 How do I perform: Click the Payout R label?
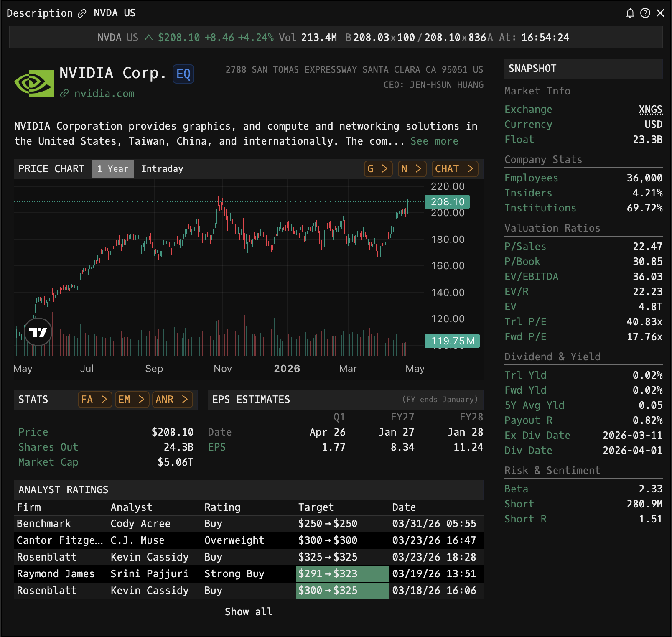[x=529, y=420]
